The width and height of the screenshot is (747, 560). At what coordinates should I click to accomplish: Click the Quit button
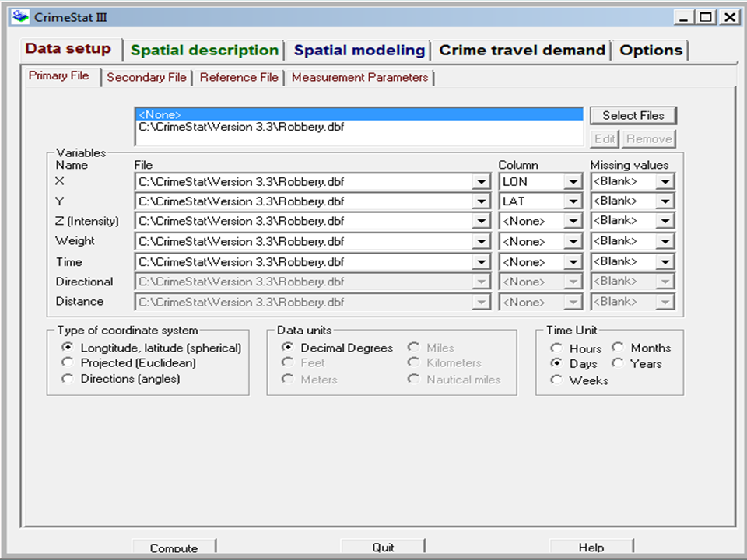pos(383,548)
